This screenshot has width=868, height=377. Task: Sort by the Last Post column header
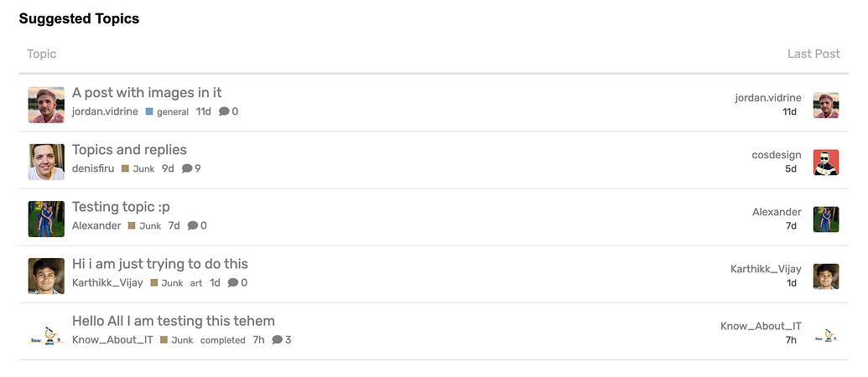[813, 54]
